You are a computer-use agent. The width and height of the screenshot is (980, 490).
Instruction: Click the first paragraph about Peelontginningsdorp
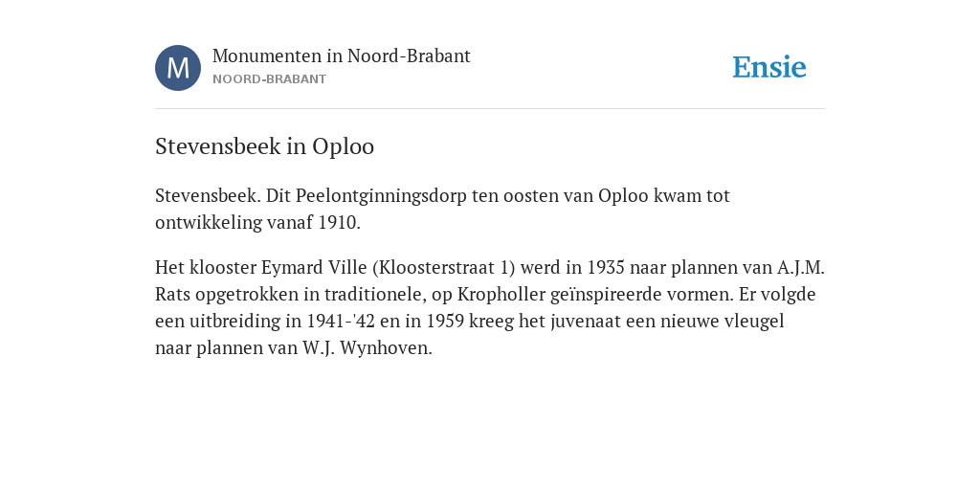click(x=442, y=209)
